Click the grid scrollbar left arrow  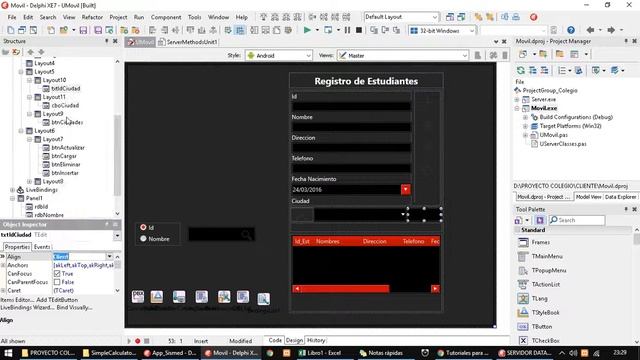tap(297, 289)
